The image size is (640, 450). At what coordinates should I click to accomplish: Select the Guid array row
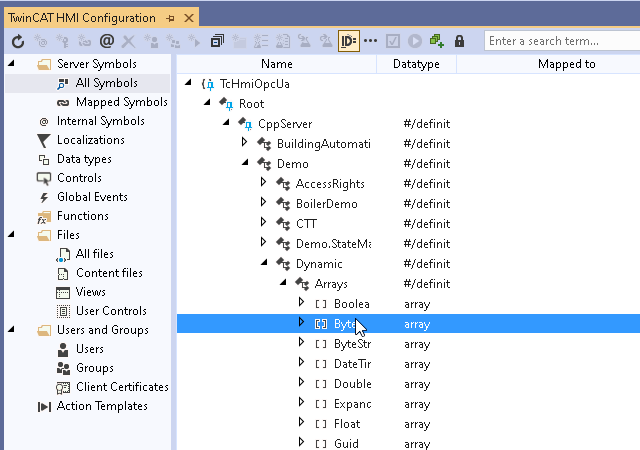408,443
